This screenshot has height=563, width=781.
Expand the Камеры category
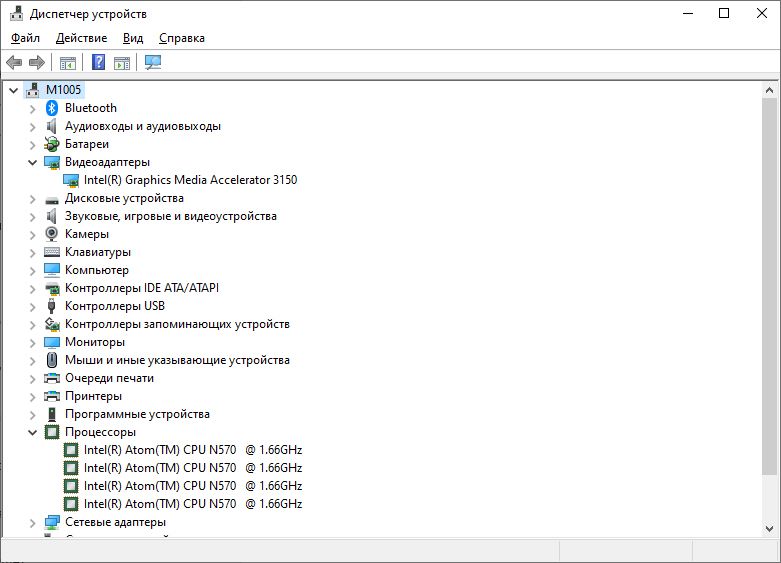[x=32, y=235]
